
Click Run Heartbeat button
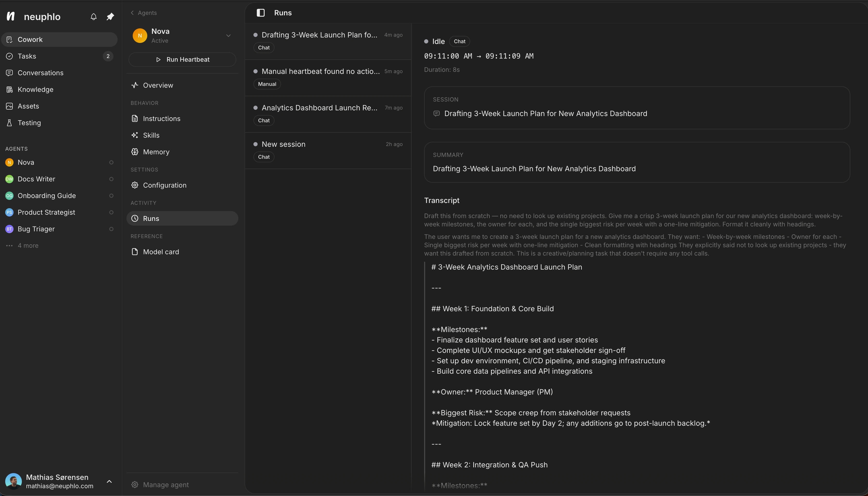tap(182, 60)
